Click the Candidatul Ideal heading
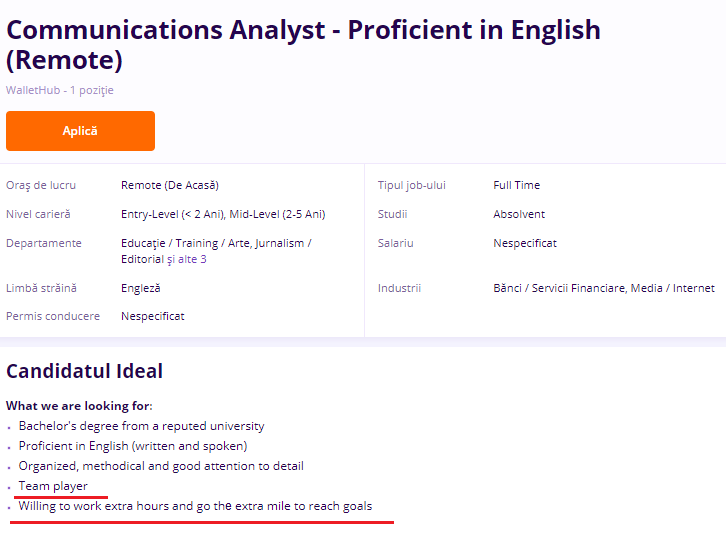 [84, 371]
